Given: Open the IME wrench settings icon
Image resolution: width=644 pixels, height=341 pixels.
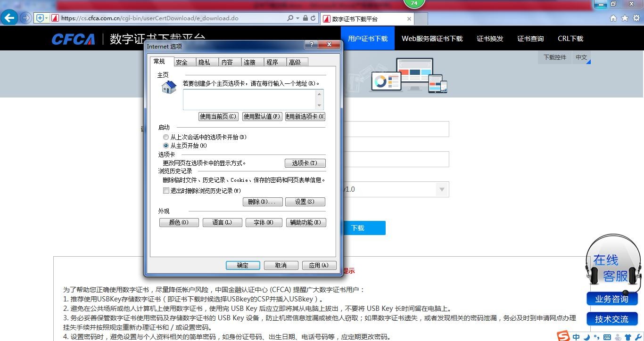Looking at the screenshot, I should 638,337.
